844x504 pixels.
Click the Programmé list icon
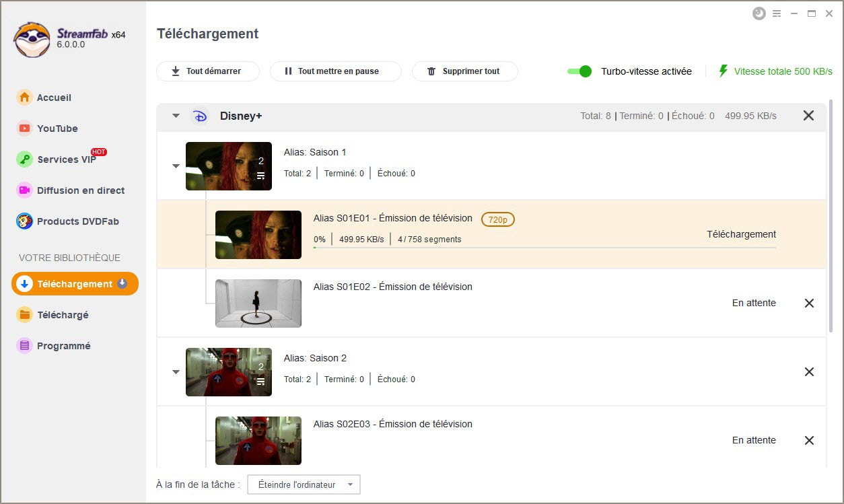[x=24, y=346]
